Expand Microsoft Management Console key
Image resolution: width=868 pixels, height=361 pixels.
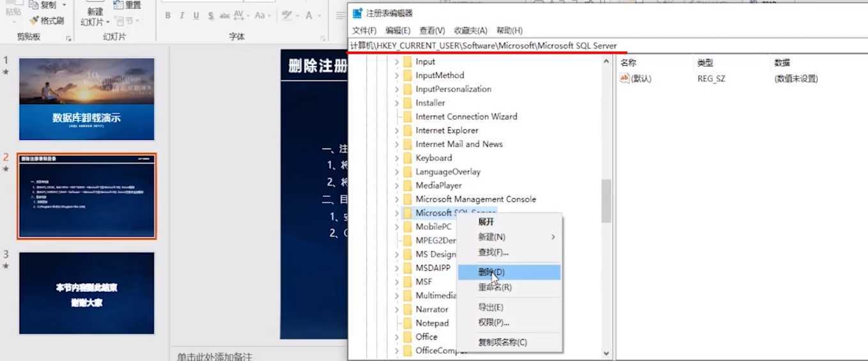click(x=396, y=199)
